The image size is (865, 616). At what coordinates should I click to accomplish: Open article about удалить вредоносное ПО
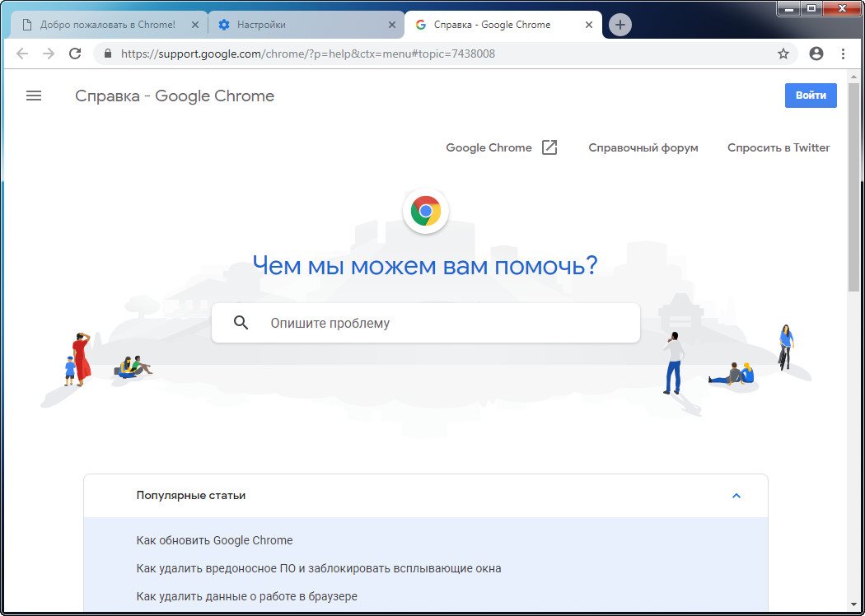tap(319, 568)
